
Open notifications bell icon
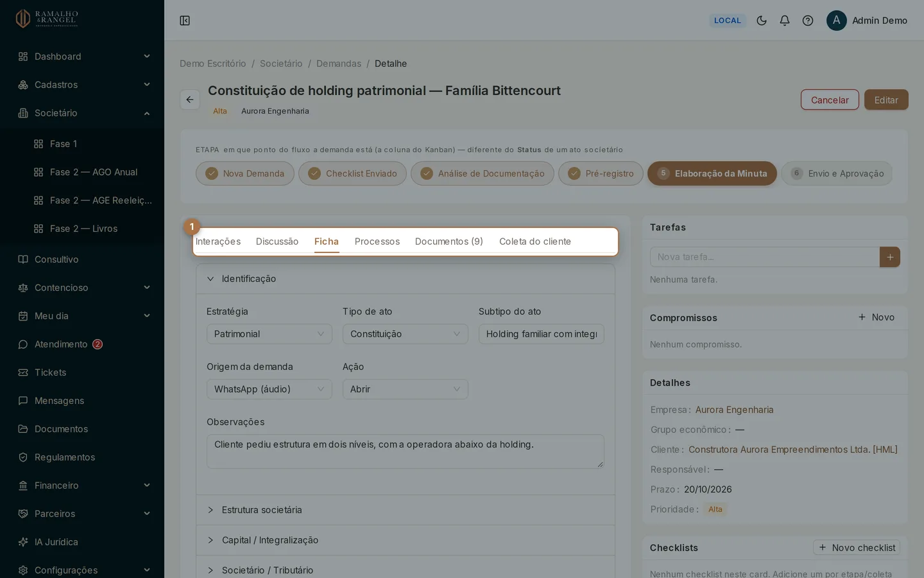785,21
